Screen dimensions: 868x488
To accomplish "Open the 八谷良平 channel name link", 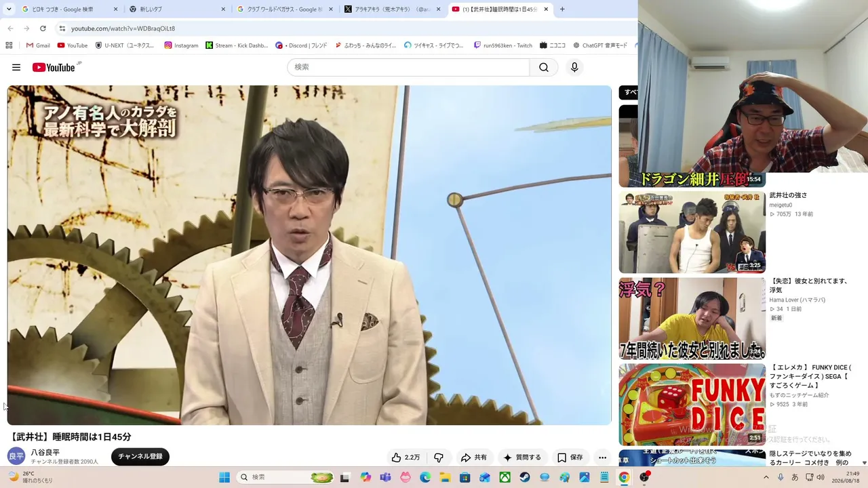I will pyautogui.click(x=45, y=452).
